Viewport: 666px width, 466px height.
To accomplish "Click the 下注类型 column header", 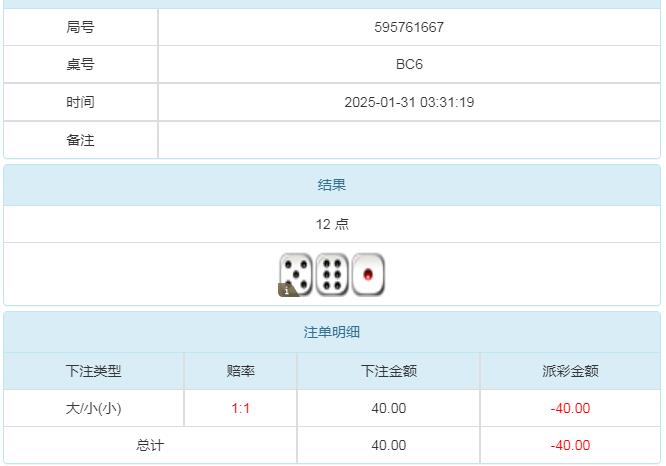I will coord(93,371).
